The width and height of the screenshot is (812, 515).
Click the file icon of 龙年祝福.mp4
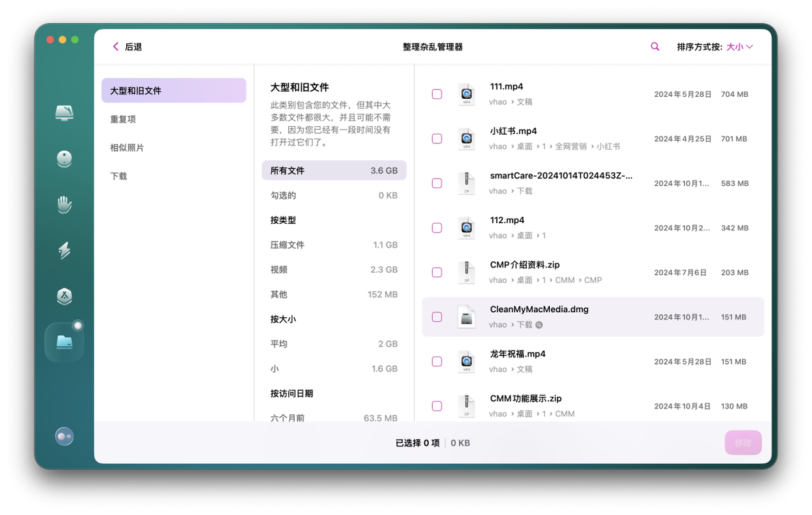466,361
